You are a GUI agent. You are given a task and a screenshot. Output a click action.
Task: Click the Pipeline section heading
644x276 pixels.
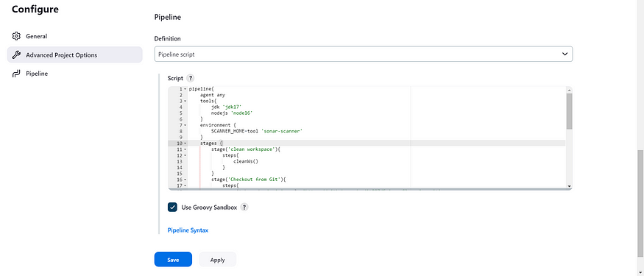[x=168, y=17]
